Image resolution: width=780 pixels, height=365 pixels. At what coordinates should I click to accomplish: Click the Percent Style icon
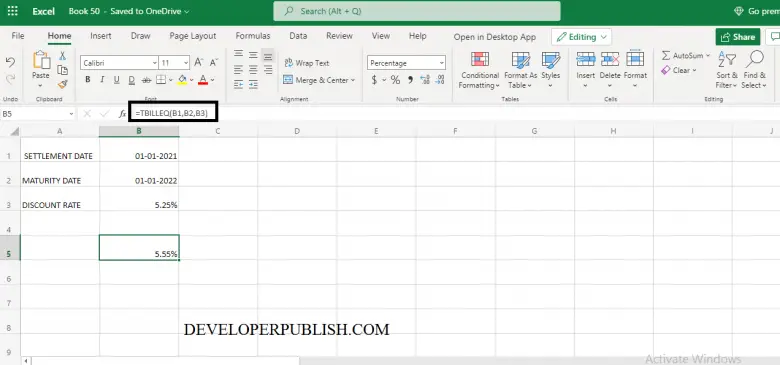point(395,80)
